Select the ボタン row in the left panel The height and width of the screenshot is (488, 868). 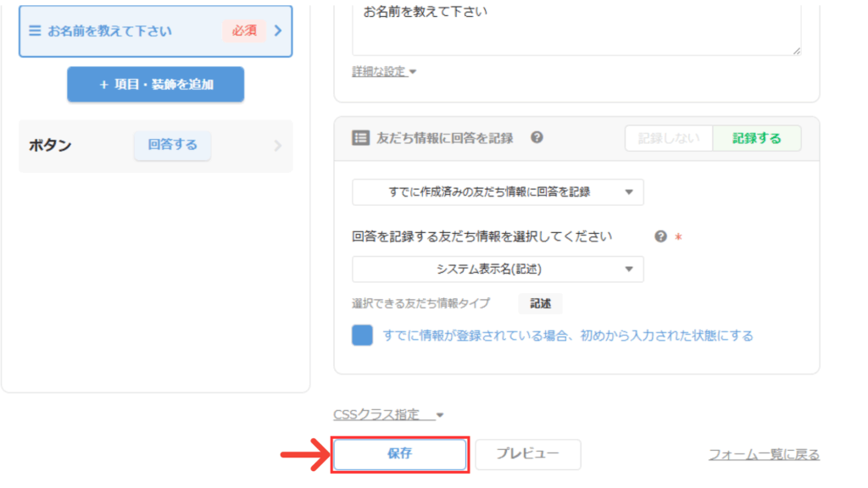[76, 146]
